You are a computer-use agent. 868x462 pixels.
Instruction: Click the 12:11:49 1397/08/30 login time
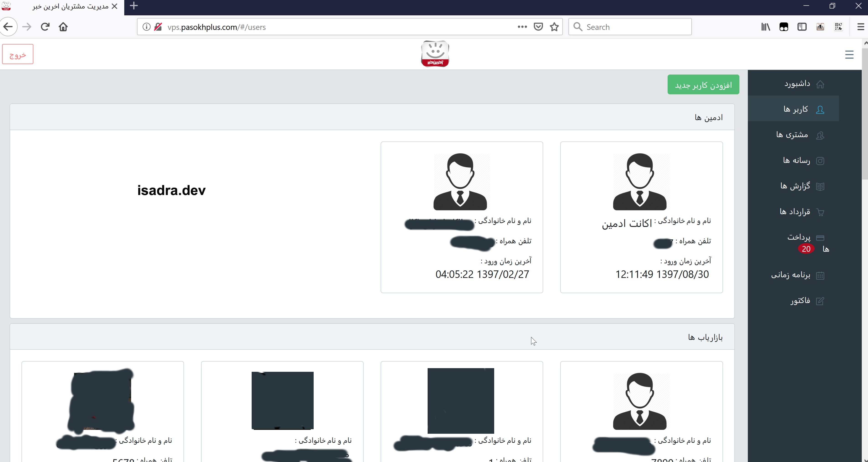click(662, 275)
